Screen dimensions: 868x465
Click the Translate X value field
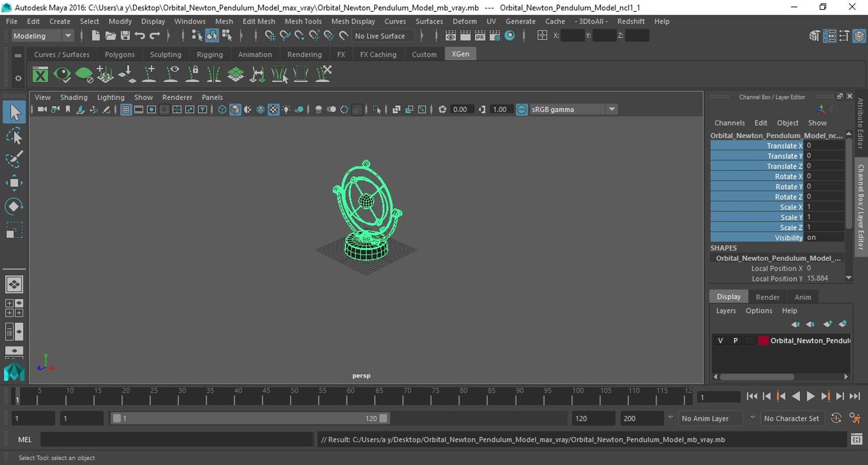(x=824, y=146)
